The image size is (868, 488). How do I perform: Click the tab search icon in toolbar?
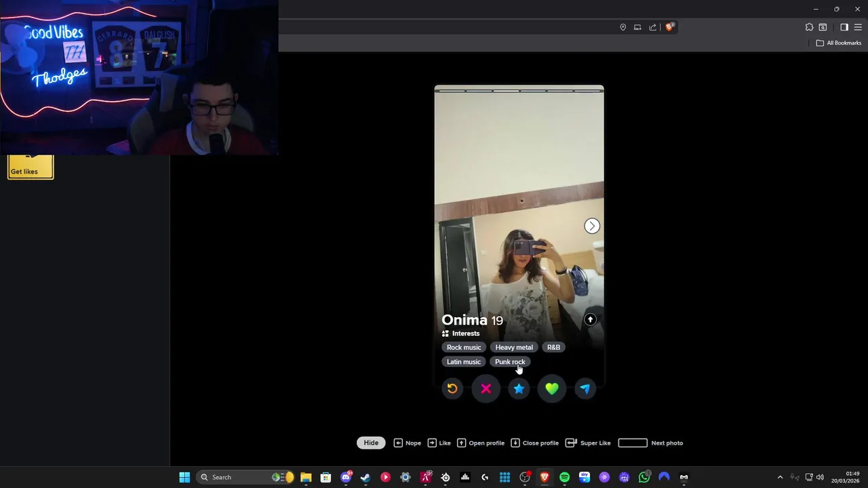point(823,27)
